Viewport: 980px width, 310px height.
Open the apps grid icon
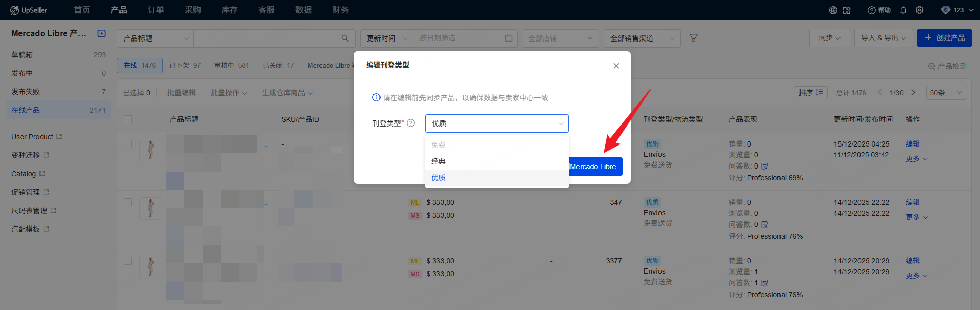pos(847,10)
